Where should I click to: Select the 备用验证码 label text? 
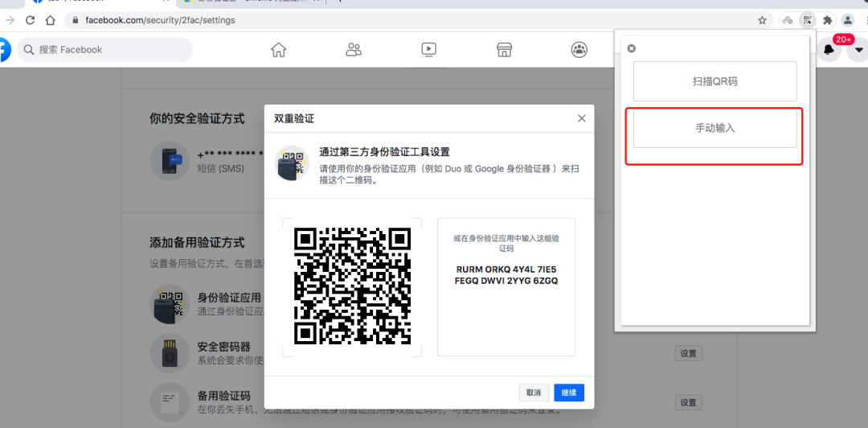[x=224, y=396]
